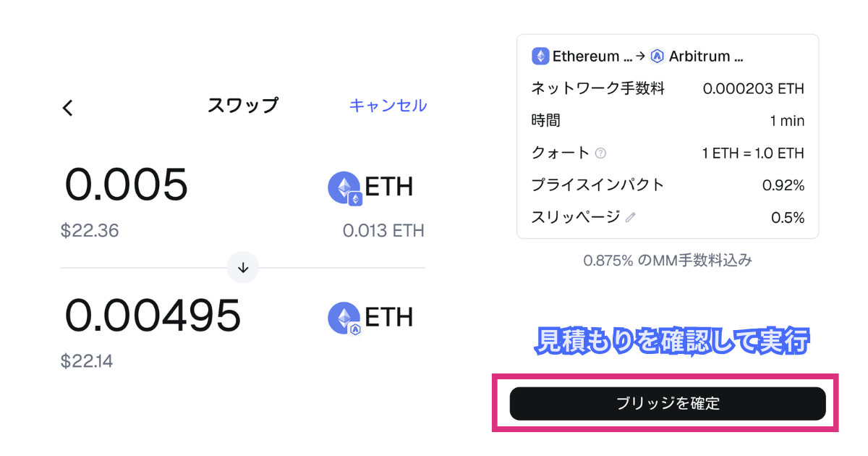
Task: Click the $22.36 source fiat value
Action: tap(90, 231)
